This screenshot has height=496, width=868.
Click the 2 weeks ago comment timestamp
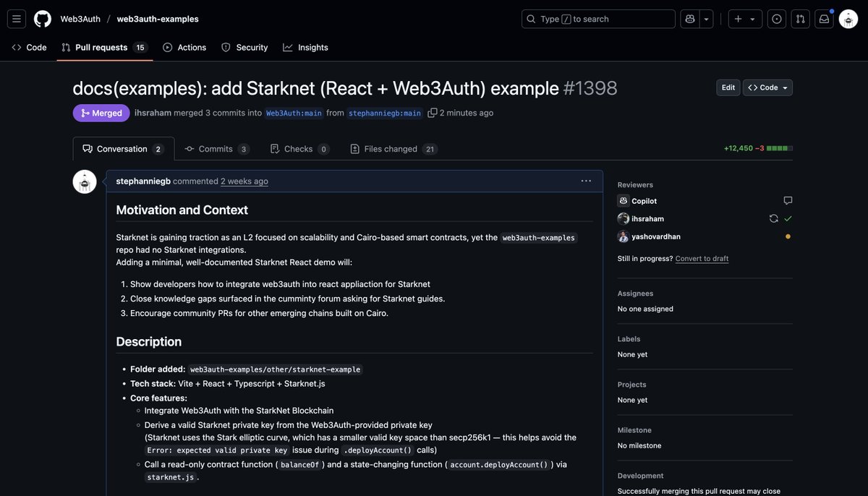[x=244, y=181]
